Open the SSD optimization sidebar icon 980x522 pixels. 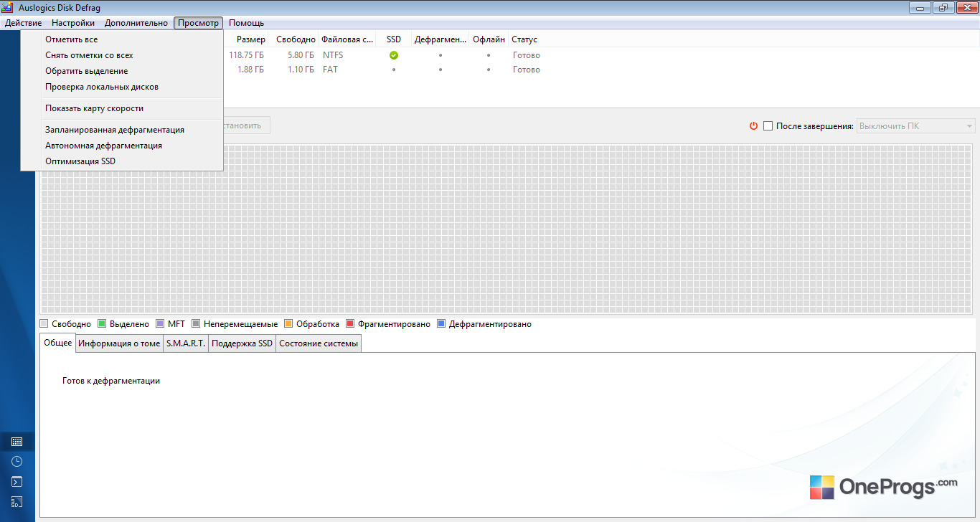(17, 502)
